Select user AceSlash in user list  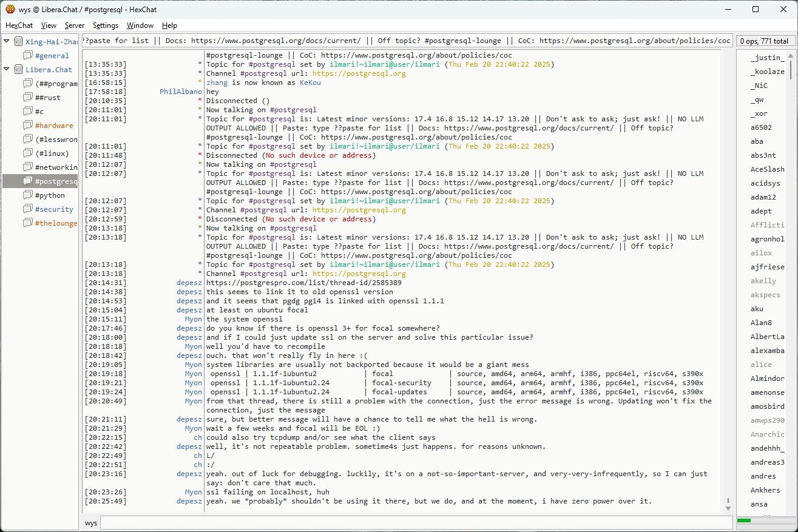(767, 169)
